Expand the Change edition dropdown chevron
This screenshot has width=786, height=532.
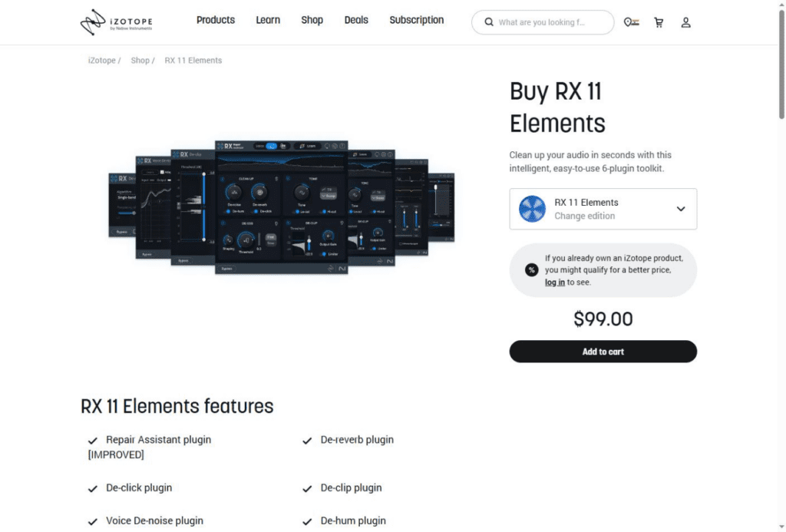(x=680, y=209)
